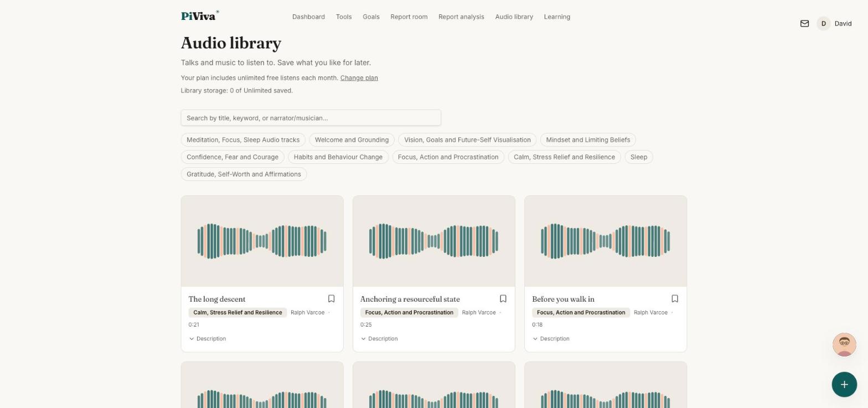Click category tag on "Anchoring a resourceful state" card
This screenshot has width=868, height=408.
[x=409, y=313]
